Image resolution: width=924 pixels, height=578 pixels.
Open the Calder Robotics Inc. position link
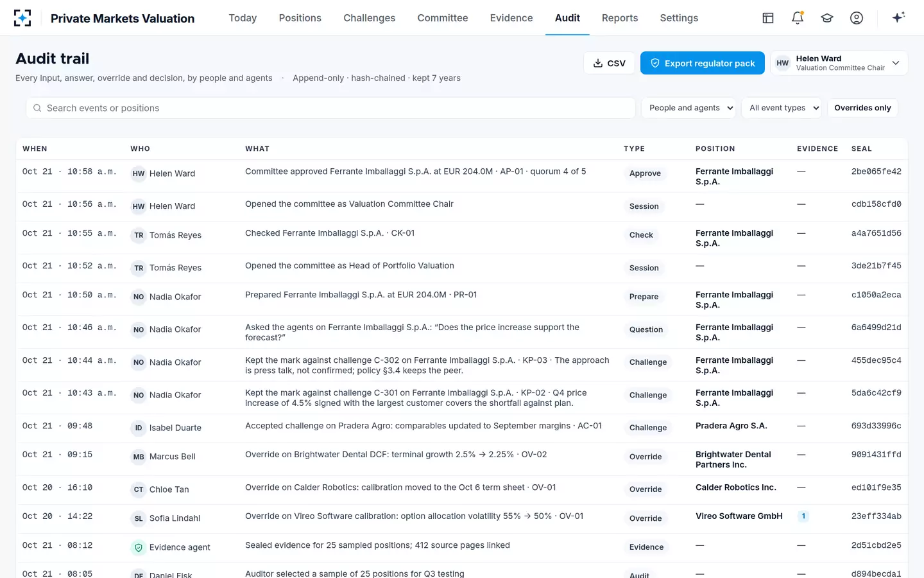[736, 487]
